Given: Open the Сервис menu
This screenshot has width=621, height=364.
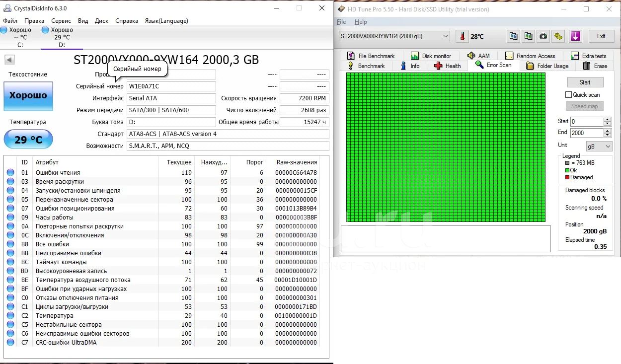Looking at the screenshot, I should pos(61,21).
